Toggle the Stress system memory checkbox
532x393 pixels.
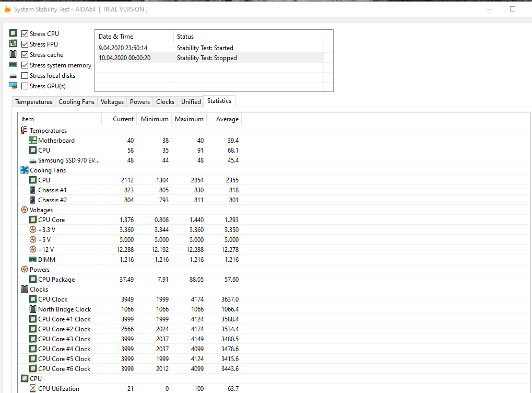coord(25,65)
